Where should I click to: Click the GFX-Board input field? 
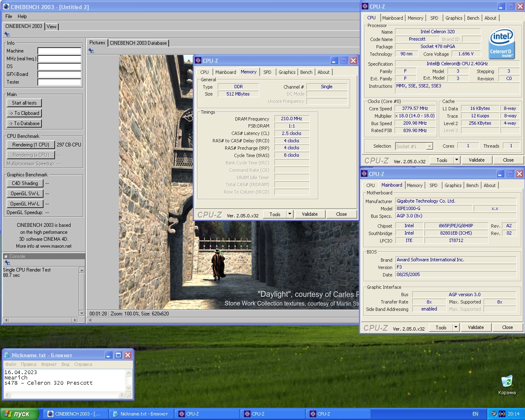[x=59, y=74]
